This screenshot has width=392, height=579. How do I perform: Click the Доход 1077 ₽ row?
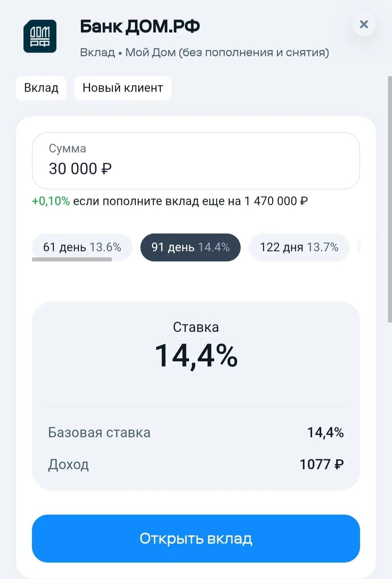[x=196, y=464]
